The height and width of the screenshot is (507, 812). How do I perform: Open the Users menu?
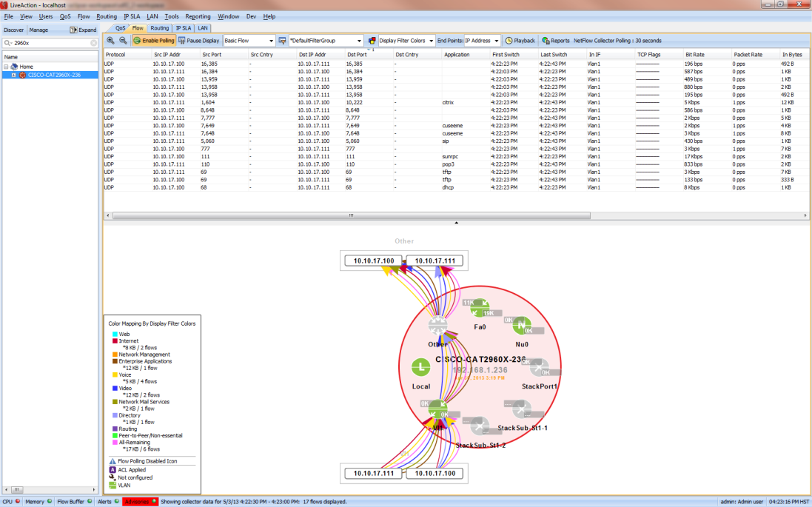[x=46, y=16]
